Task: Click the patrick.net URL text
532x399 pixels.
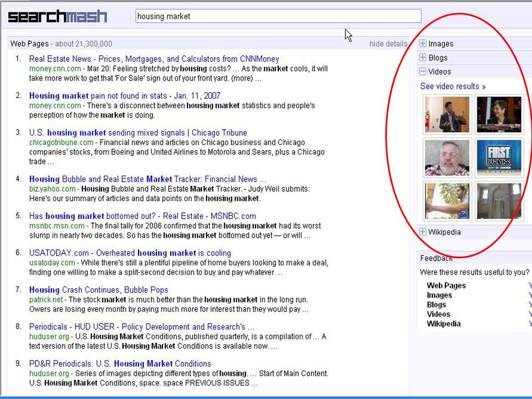Action: point(46,300)
